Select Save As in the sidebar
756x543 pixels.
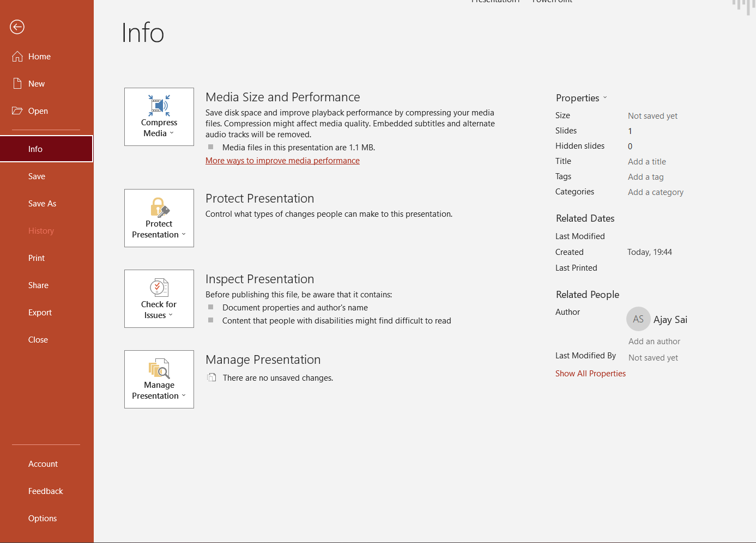[43, 204]
